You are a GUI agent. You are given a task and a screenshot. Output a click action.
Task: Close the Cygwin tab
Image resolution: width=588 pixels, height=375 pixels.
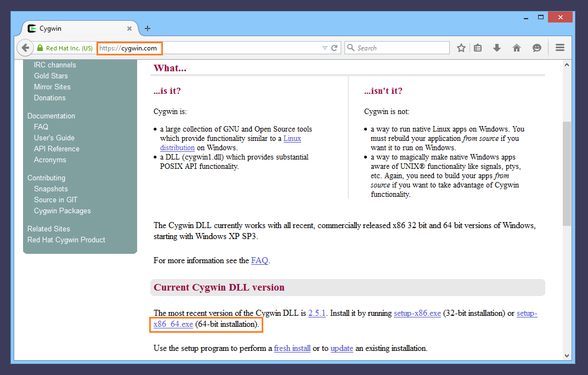[129, 29]
